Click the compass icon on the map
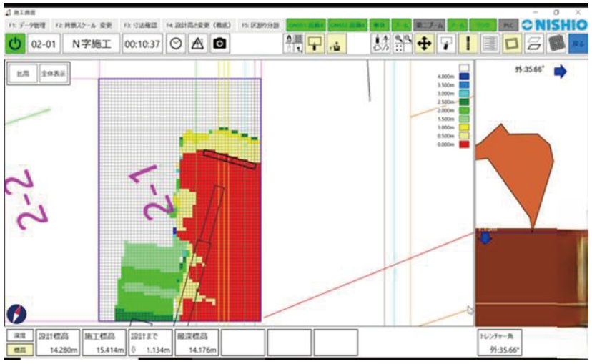 [x=16, y=314]
